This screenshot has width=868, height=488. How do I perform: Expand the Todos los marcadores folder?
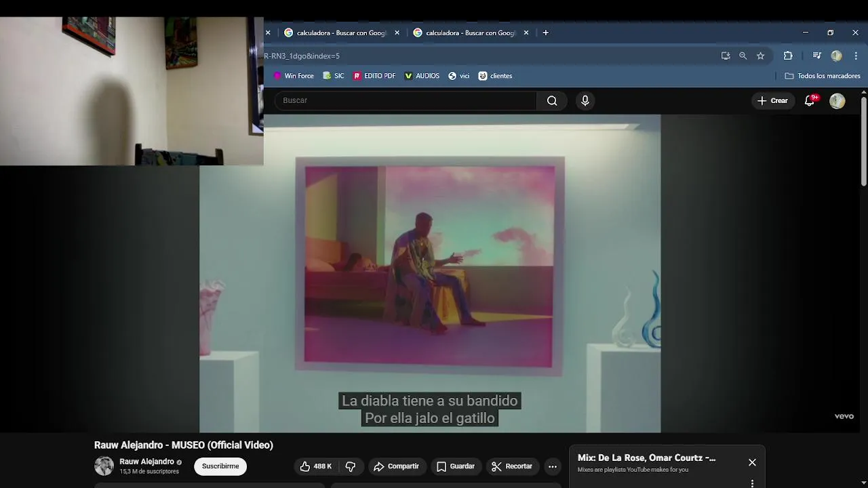pos(823,76)
